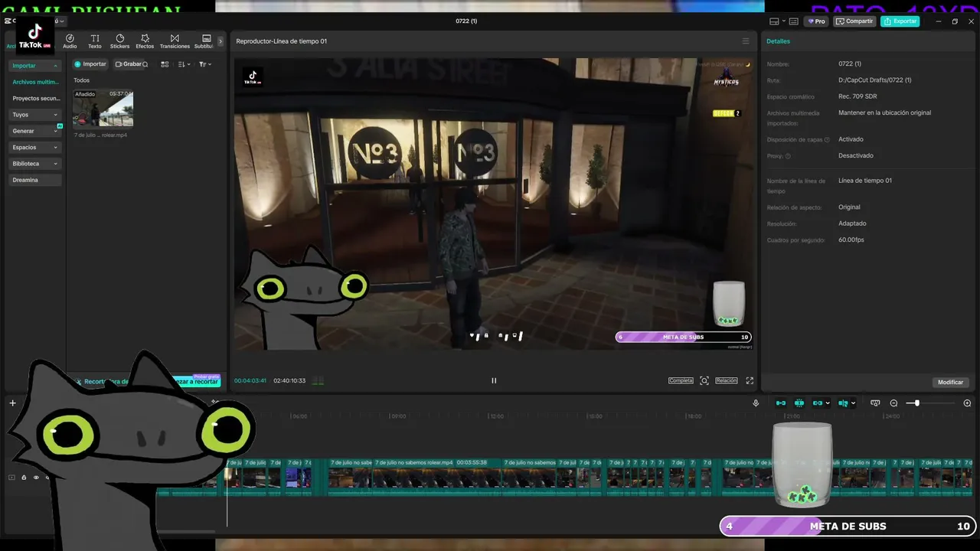980x551 pixels.
Task: Select the 60.00fps frame rate value
Action: (x=851, y=240)
